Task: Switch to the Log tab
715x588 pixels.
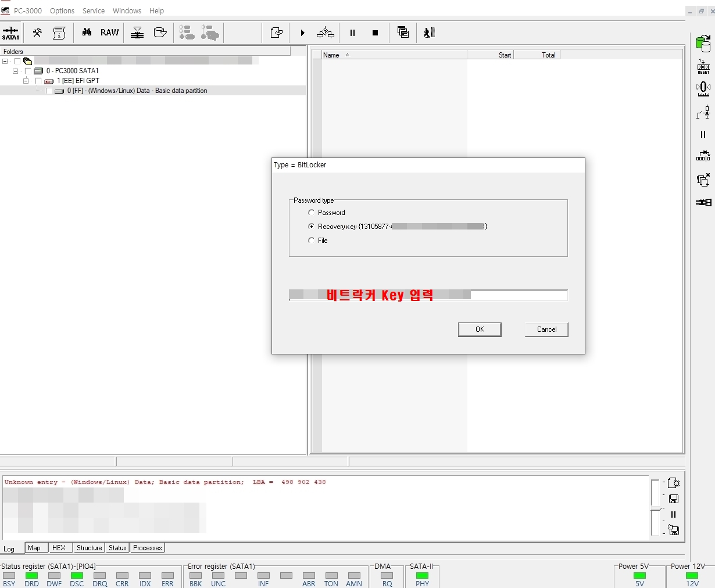Action: [9, 548]
